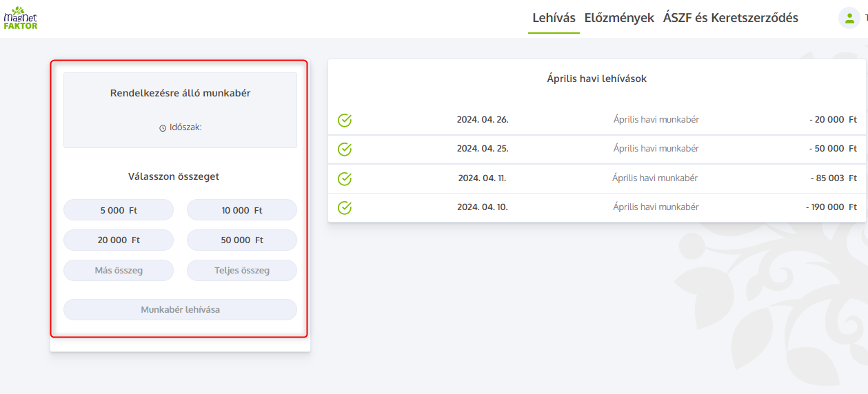Select the 10 000 Ft amount
This screenshot has height=394, width=868.
click(x=242, y=210)
